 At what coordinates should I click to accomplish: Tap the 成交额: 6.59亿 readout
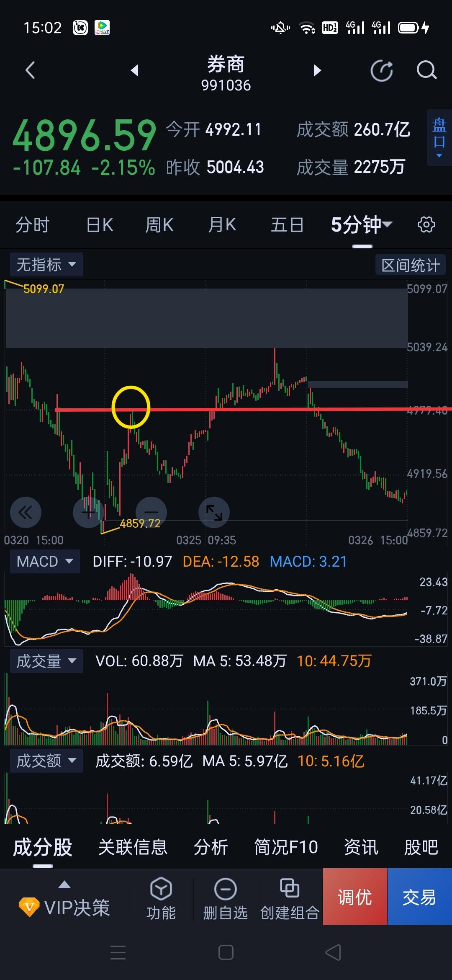(x=144, y=761)
